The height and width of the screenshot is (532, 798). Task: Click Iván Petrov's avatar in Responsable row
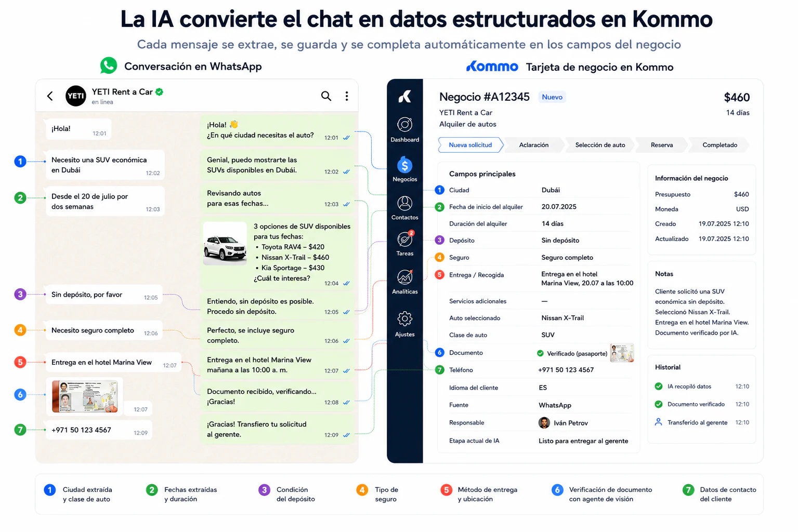544,423
